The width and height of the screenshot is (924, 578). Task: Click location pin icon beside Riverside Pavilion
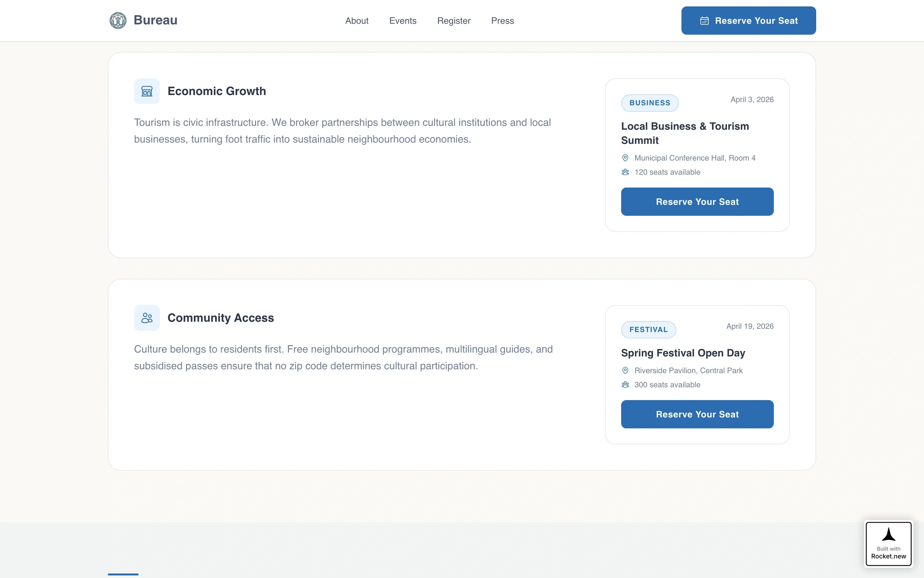pyautogui.click(x=625, y=371)
